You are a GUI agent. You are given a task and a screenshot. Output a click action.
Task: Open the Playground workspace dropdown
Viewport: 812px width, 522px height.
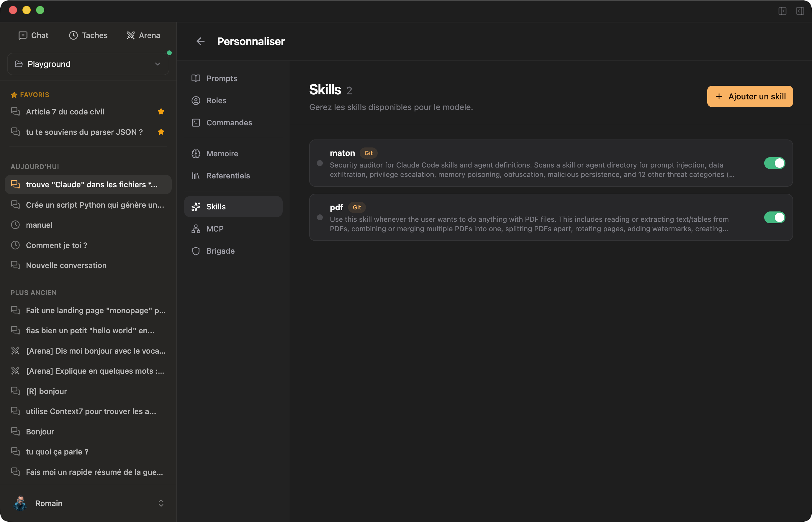click(88, 64)
